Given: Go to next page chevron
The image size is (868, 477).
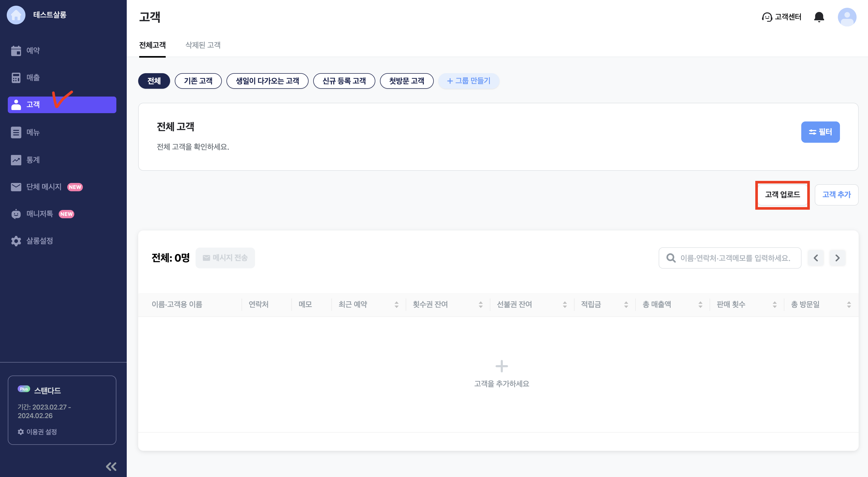Looking at the screenshot, I should (x=837, y=258).
